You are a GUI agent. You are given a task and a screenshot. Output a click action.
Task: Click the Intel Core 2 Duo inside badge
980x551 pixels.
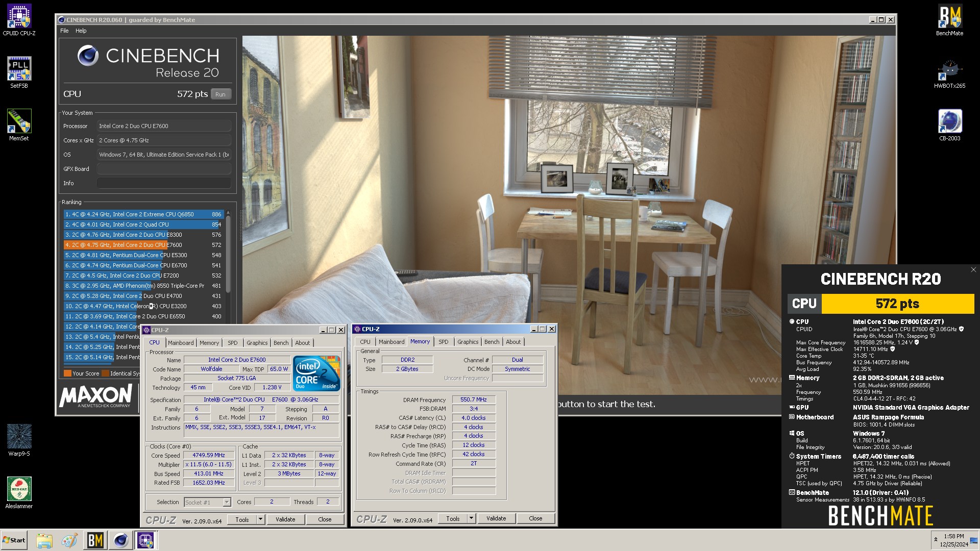(317, 373)
